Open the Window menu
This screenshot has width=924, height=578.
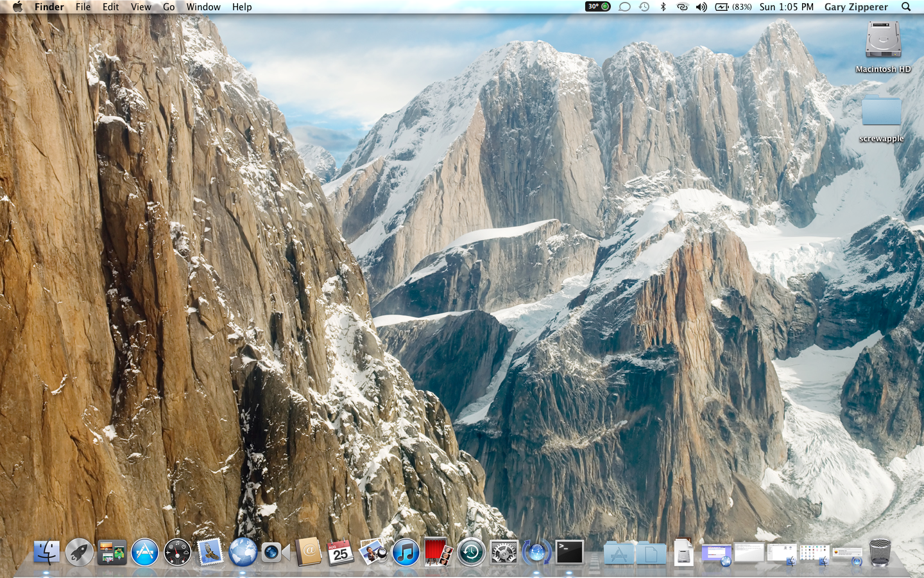click(203, 7)
